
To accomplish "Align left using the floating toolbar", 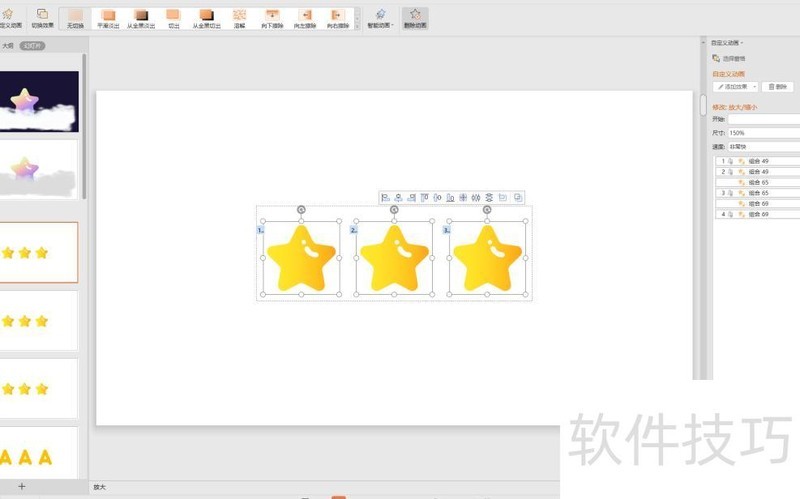I will pos(385,197).
